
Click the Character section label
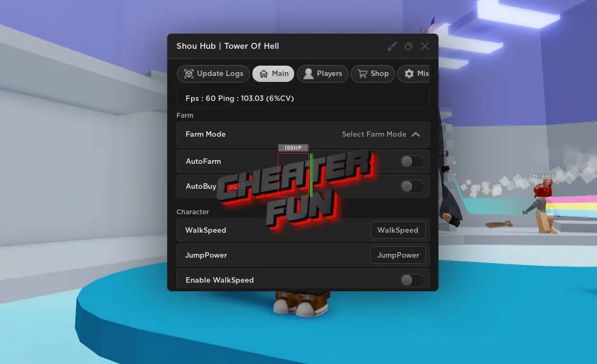click(x=193, y=212)
